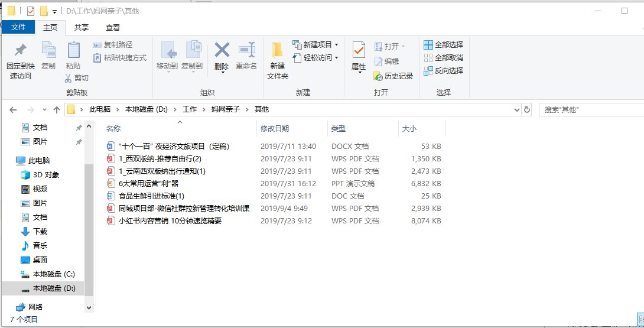Expand the 轻松访问 dropdown
Screen dimensions: 644x328
[x=336, y=58]
